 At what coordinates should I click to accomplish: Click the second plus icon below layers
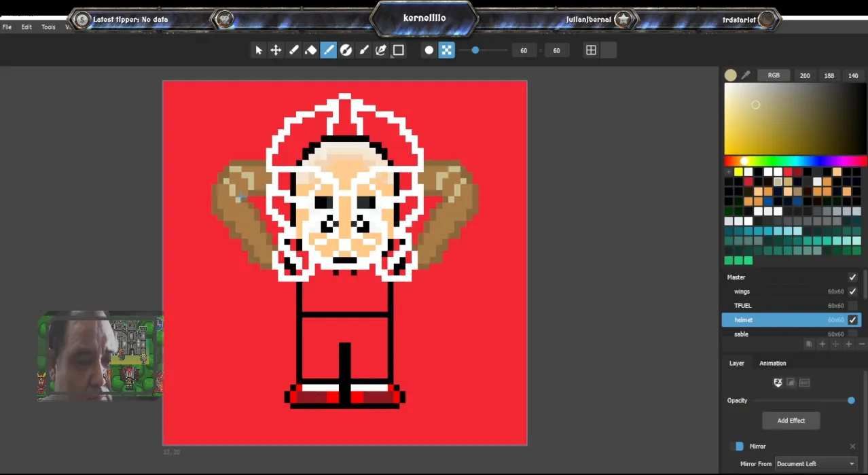[x=848, y=345]
